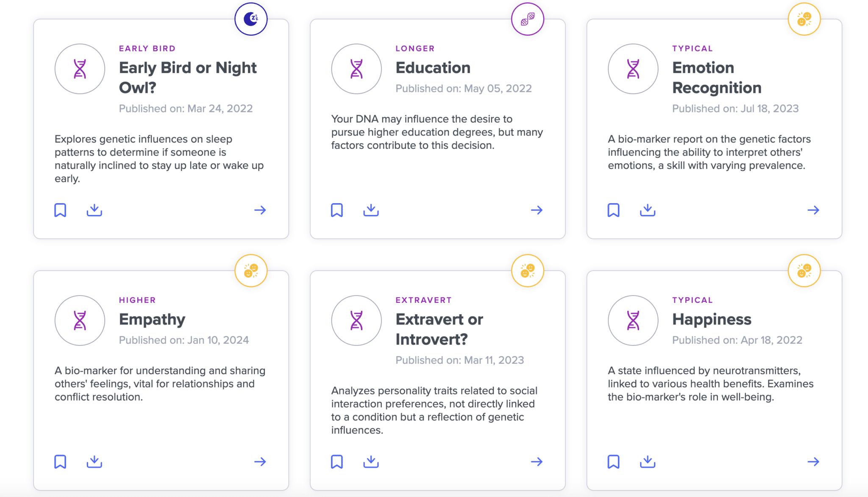Viewport: 868px width, 497px height.
Task: Click the DNA icon on Extravert or Introvert card
Action: [356, 320]
